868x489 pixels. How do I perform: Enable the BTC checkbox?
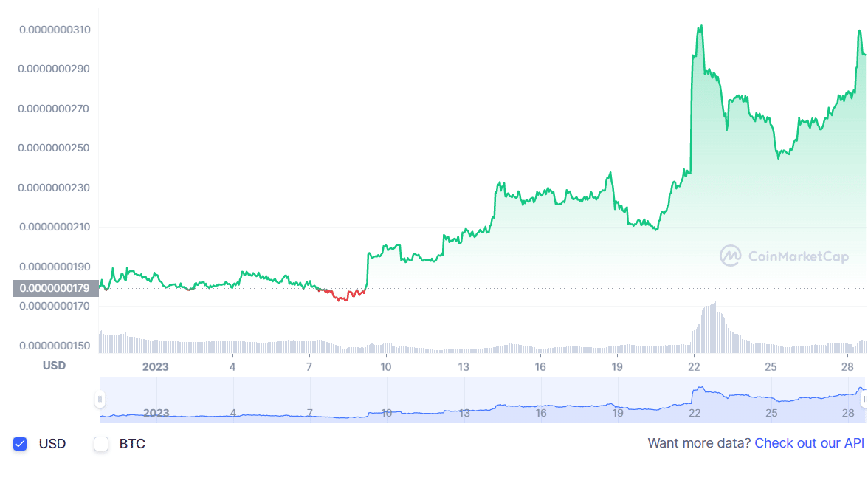101,444
